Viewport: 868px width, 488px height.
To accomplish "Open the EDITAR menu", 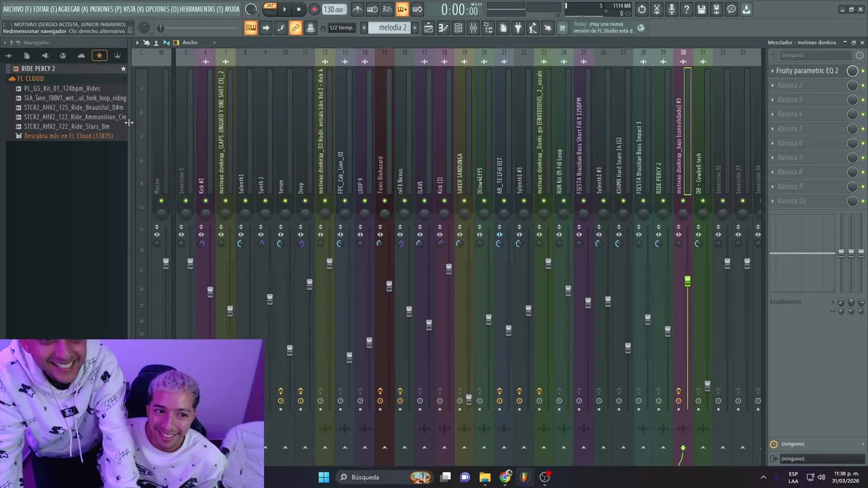I will point(45,9).
